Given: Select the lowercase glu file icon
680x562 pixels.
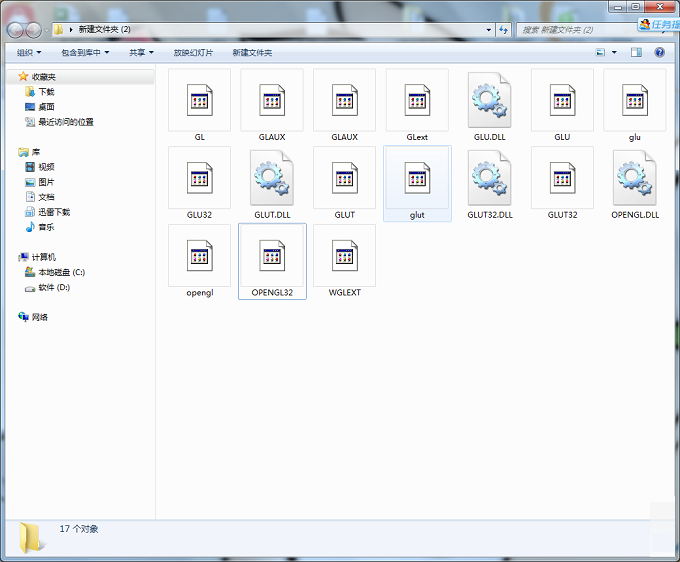Looking at the screenshot, I should 635,101.
